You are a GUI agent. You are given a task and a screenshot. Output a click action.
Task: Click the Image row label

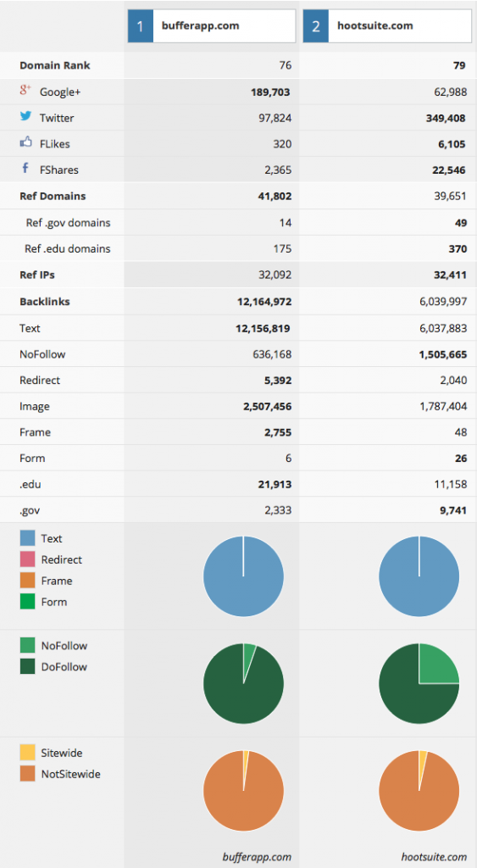click(34, 406)
